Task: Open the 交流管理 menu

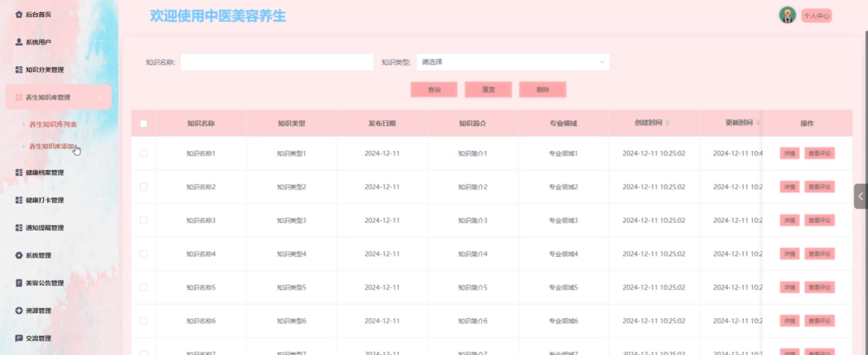Action: 59,338
